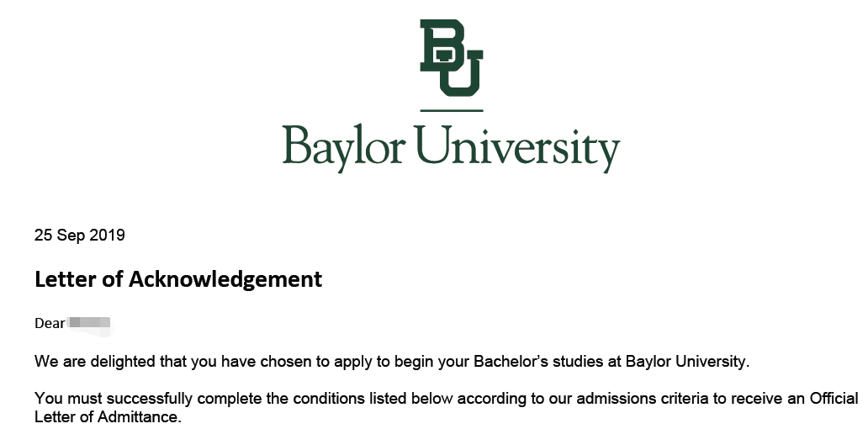The image size is (868, 429).
Task: Click the Letter of Admittance text
Action: pyautogui.click(x=106, y=417)
